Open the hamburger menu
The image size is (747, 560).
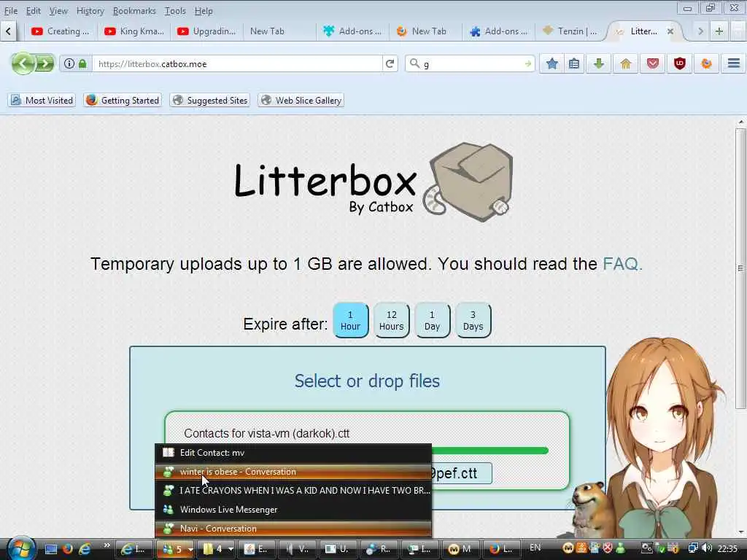[733, 63]
